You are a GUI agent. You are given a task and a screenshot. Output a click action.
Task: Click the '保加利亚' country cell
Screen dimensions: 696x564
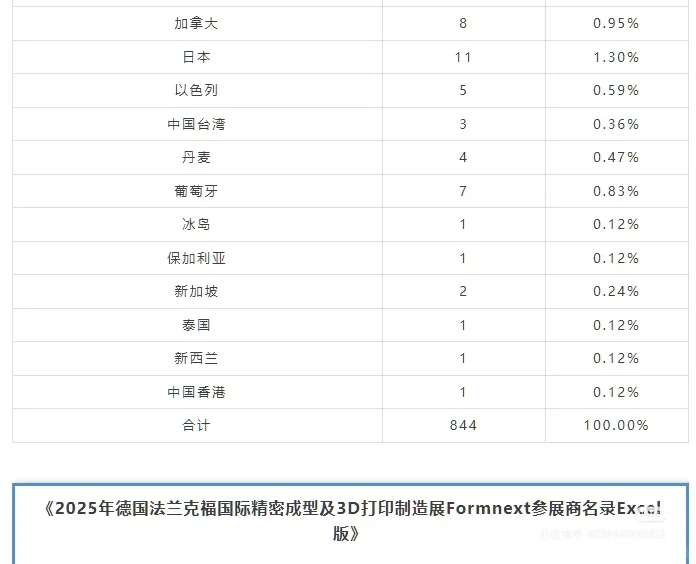tap(196, 258)
